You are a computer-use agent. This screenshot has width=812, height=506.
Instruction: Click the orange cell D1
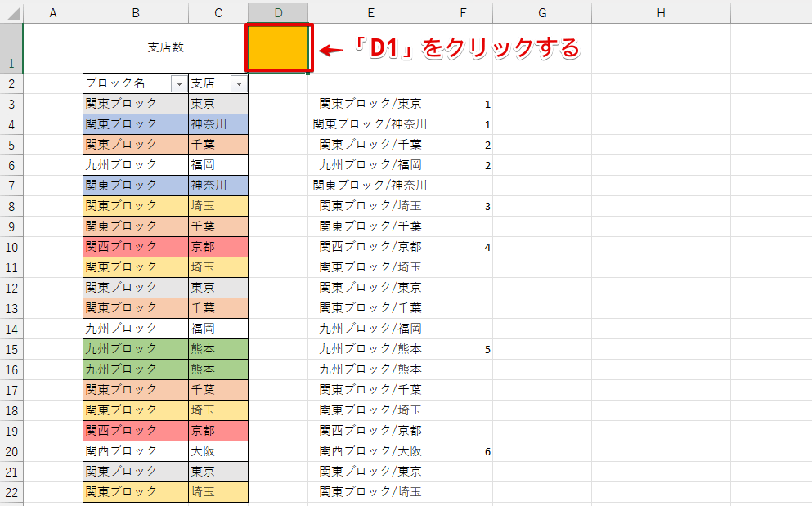(x=279, y=47)
